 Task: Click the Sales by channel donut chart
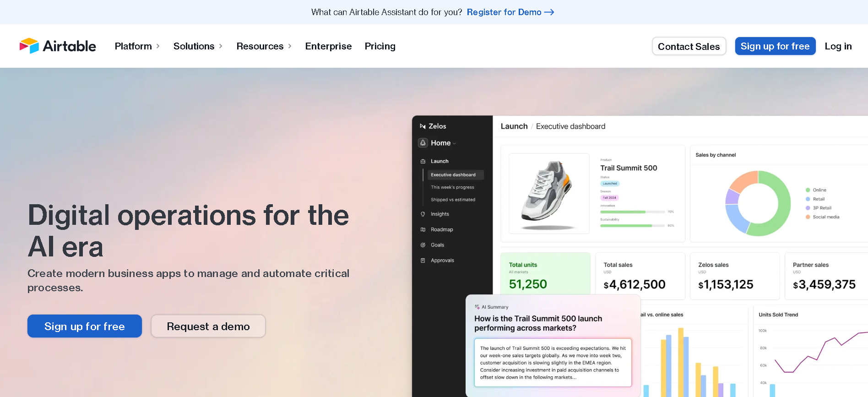[758, 203]
